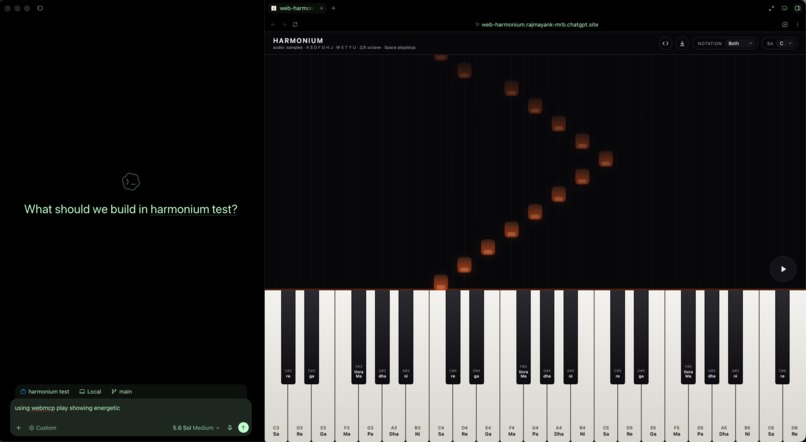Click the expand pane diagonal arrows icon
This screenshot has width=806, height=442.
click(x=771, y=8)
